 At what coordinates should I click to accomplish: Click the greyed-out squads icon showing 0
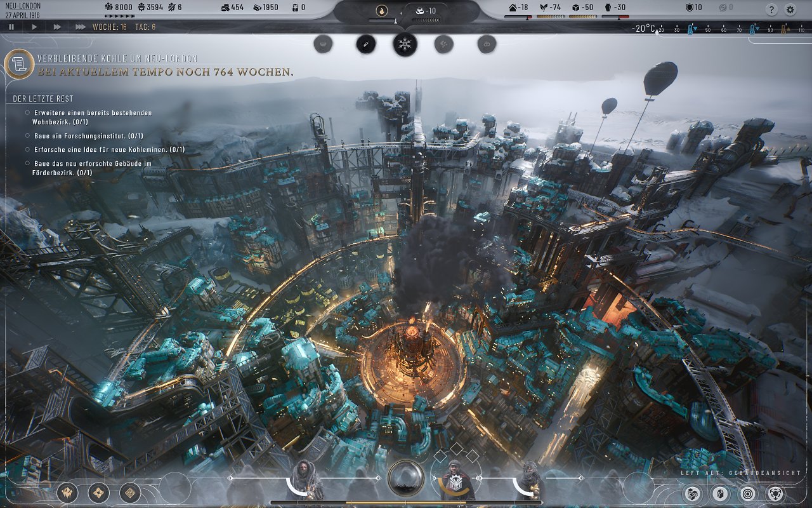721,8
